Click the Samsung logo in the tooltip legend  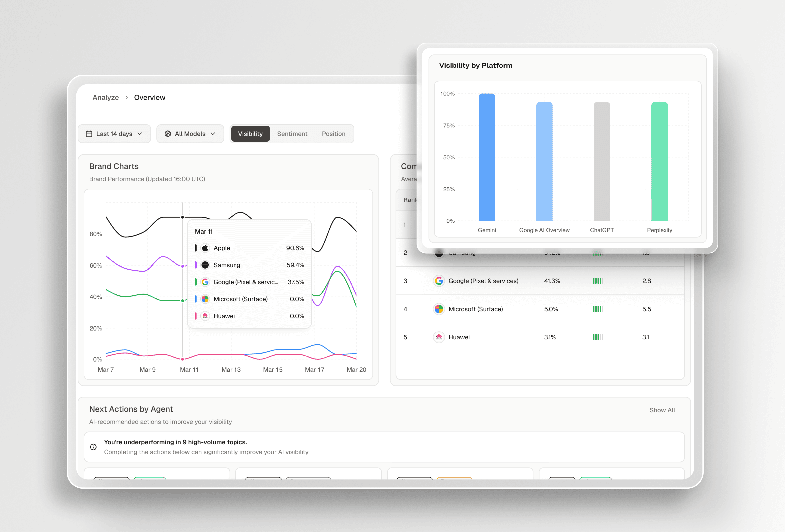coord(205,265)
